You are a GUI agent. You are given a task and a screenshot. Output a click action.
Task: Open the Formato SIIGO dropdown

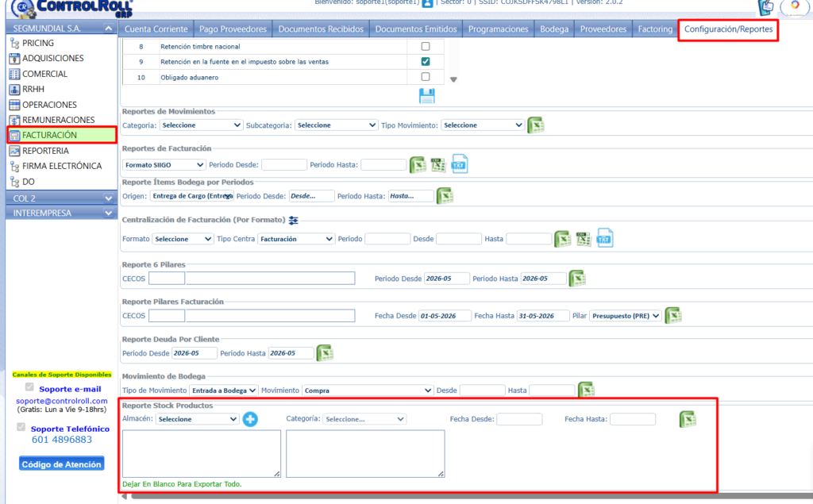coord(164,165)
